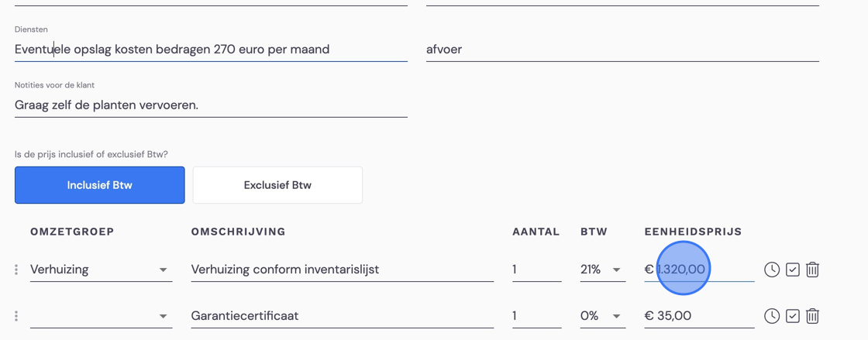The image size is (868, 340).
Task: Click the € 35,00 unit price field
Action: pos(699,316)
